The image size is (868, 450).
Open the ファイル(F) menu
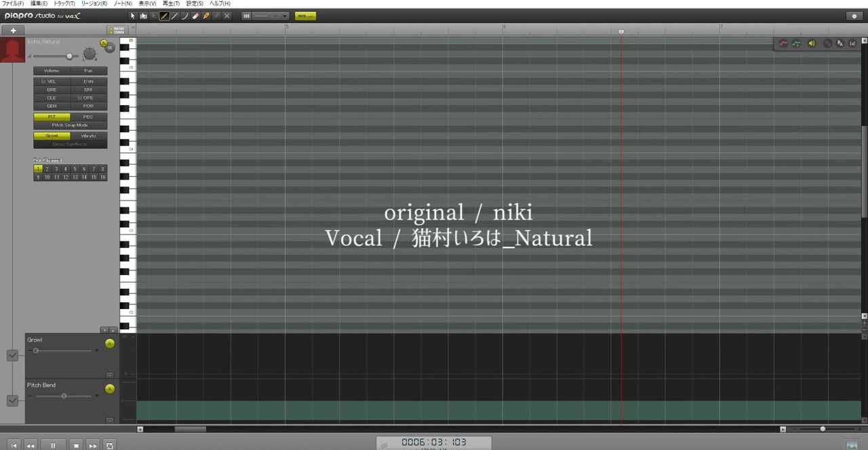[13, 3]
